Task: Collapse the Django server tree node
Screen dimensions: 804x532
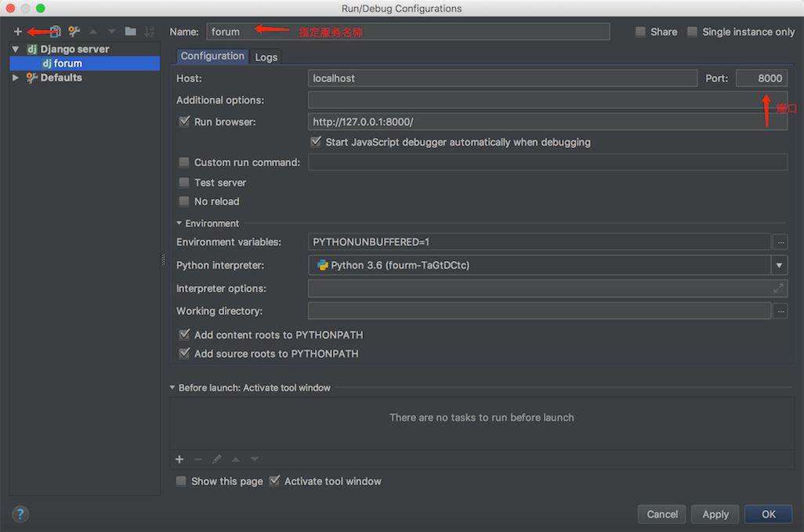Action: tap(16, 49)
